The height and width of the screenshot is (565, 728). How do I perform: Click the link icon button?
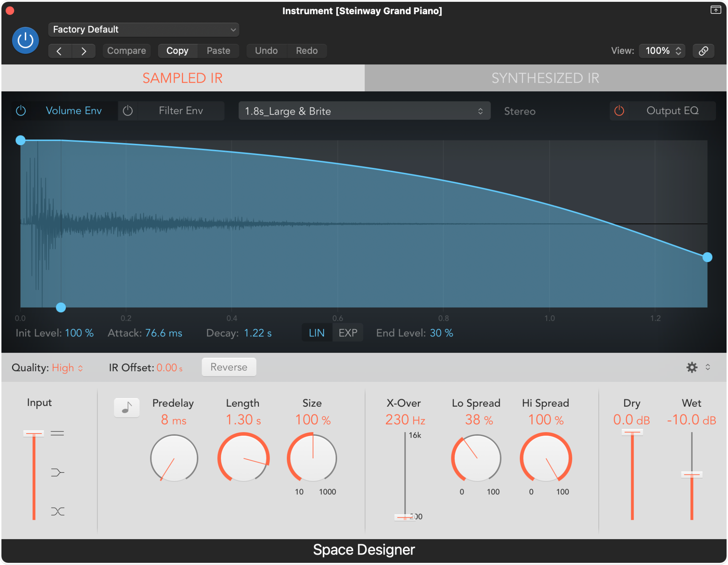[x=703, y=51]
